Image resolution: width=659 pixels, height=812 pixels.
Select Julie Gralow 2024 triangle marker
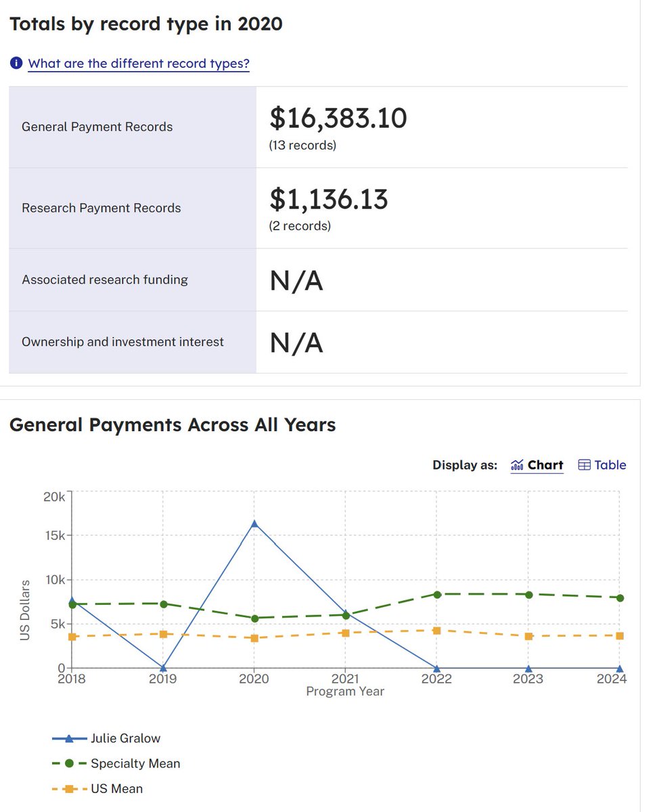(620, 668)
